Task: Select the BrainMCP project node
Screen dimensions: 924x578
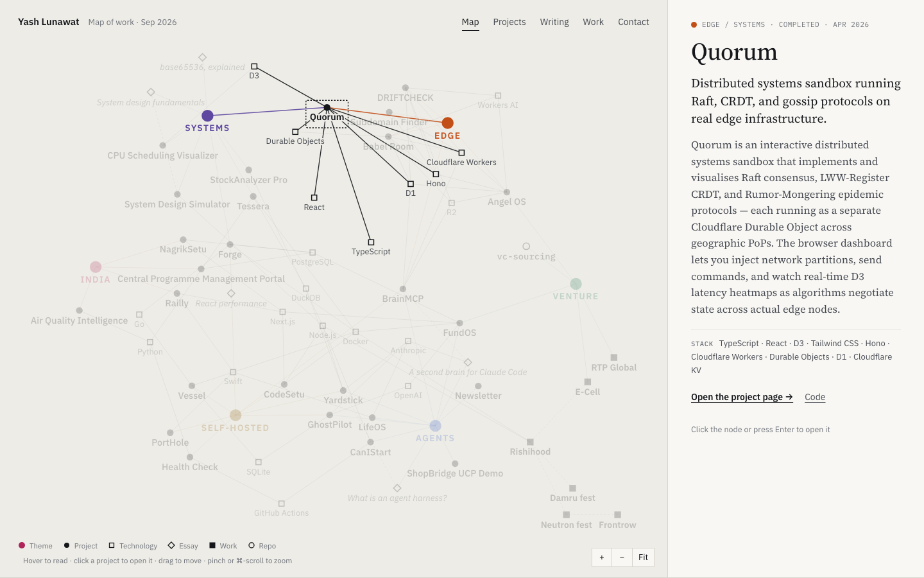Action: (403, 289)
